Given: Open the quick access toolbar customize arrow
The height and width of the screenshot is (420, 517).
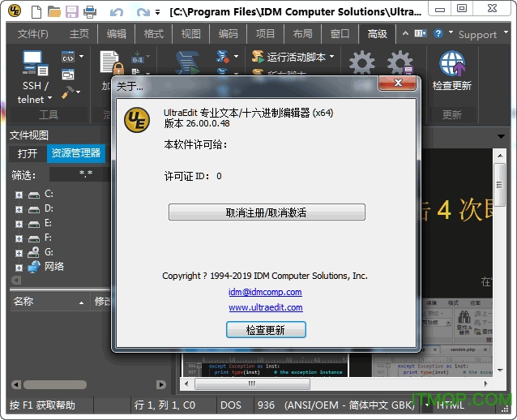Looking at the screenshot, I should coord(157,13).
